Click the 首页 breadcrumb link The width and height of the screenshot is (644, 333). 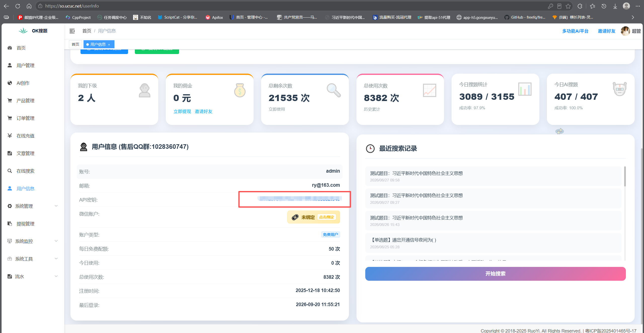pyautogui.click(x=87, y=31)
